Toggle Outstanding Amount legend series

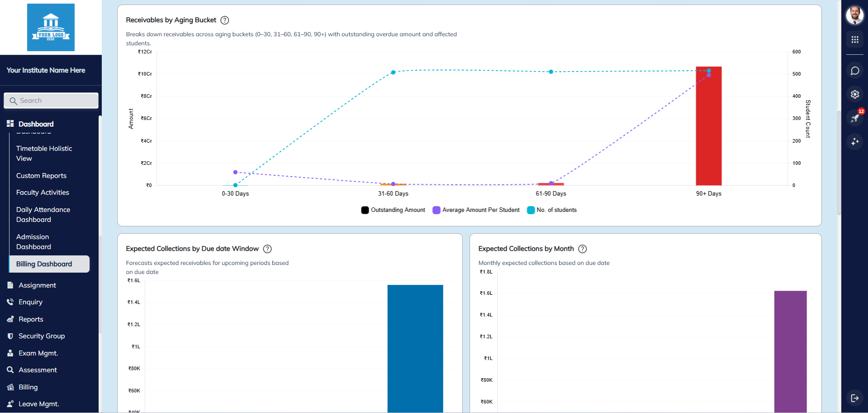393,210
